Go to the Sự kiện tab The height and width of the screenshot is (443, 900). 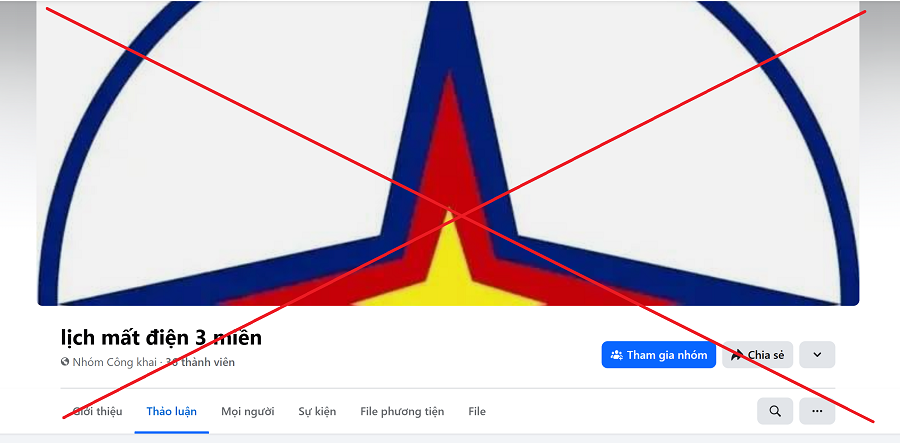click(317, 411)
